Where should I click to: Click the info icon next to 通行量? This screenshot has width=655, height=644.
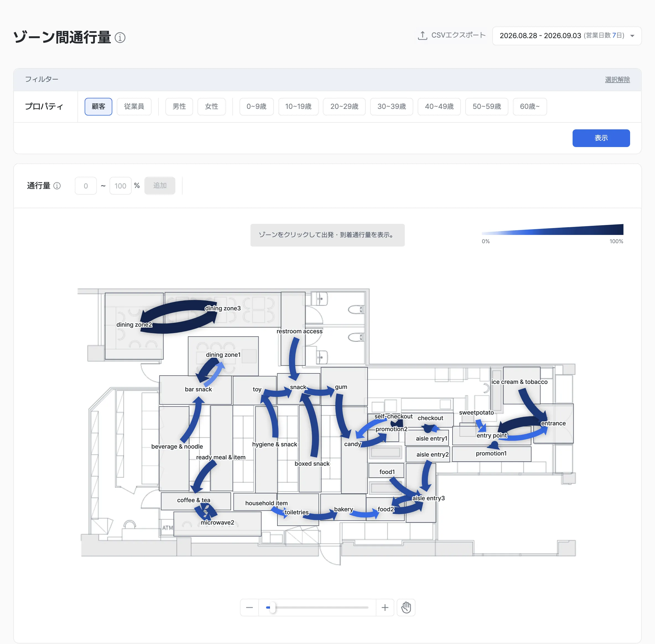[x=57, y=186]
